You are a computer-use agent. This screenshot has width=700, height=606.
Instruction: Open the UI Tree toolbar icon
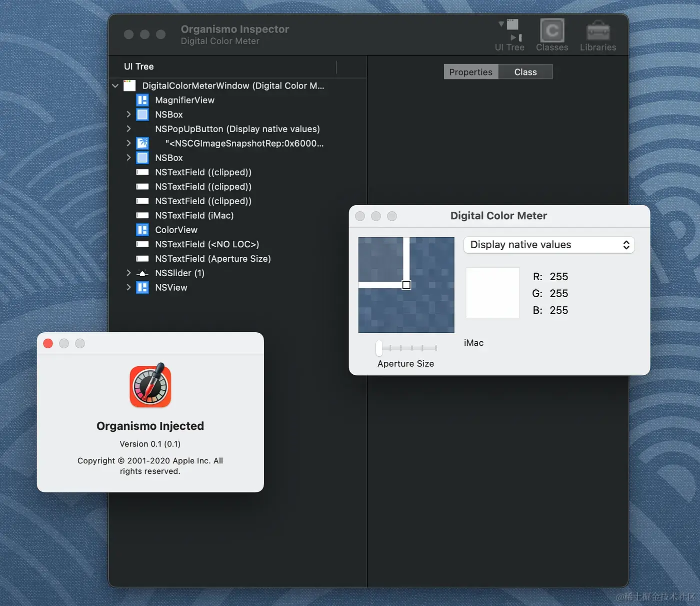510,31
